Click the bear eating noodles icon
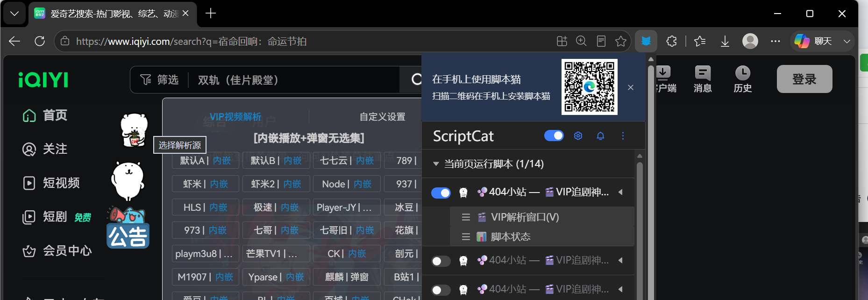The height and width of the screenshot is (300, 868). pos(134,130)
